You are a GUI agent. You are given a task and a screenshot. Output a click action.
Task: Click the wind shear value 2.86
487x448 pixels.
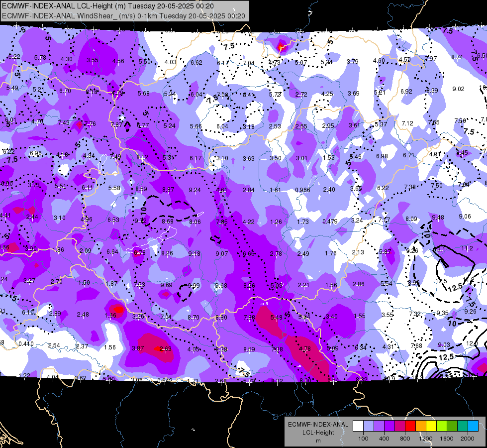point(359,284)
